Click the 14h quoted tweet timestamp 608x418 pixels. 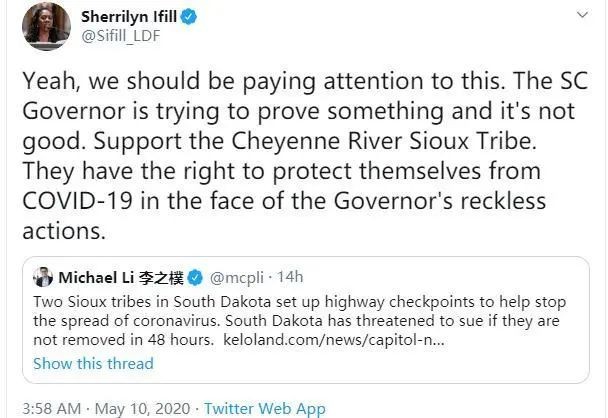(289, 277)
